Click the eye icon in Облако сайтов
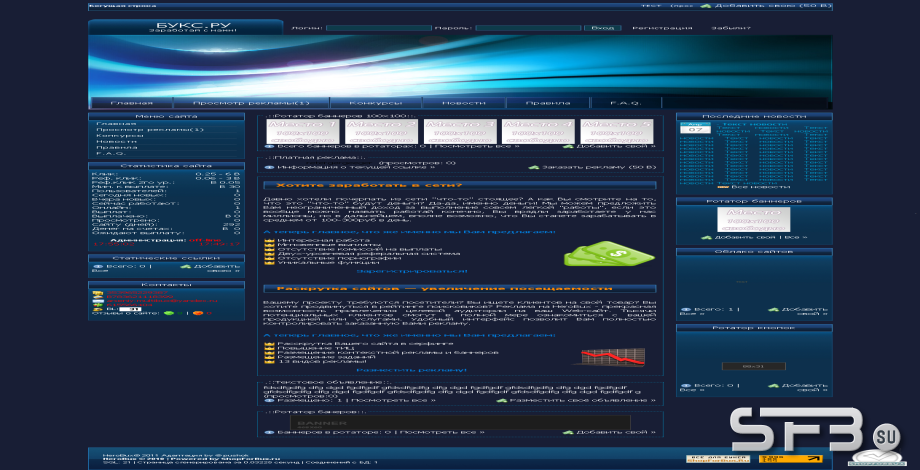920x470 pixels. tap(685, 309)
